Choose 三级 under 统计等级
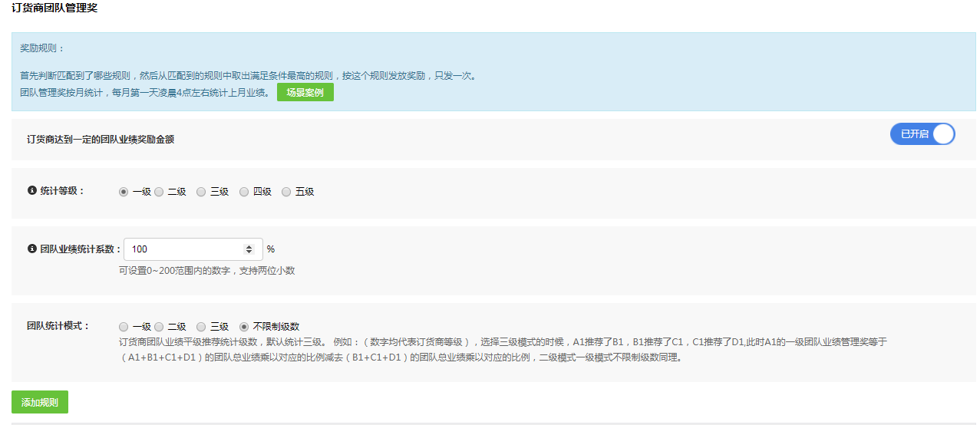The image size is (980, 425). 201,192
